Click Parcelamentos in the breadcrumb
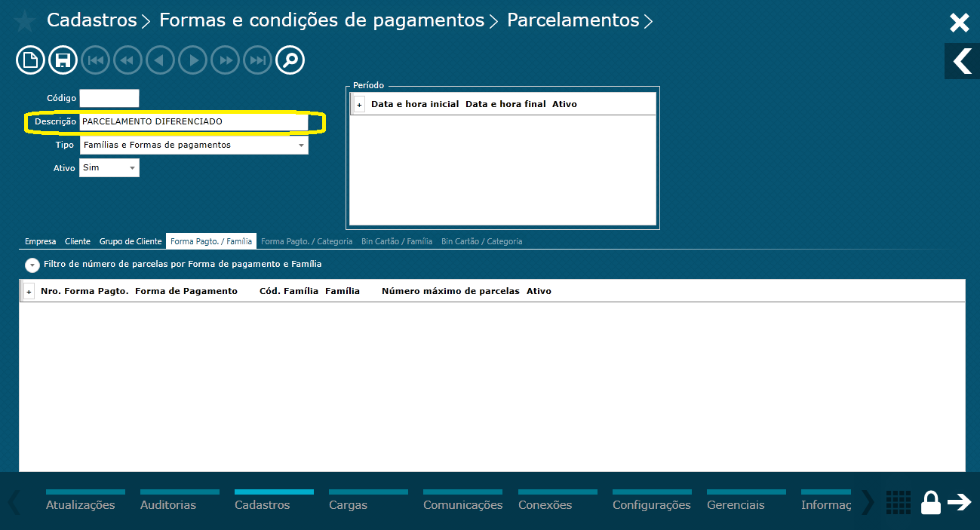The image size is (980, 530). (573, 20)
